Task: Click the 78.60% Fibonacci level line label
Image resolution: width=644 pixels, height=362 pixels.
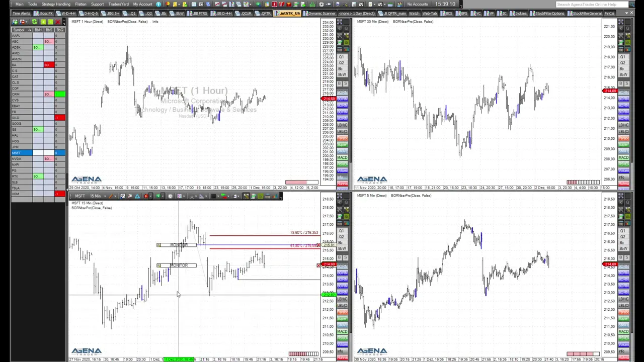Action: [x=304, y=232]
